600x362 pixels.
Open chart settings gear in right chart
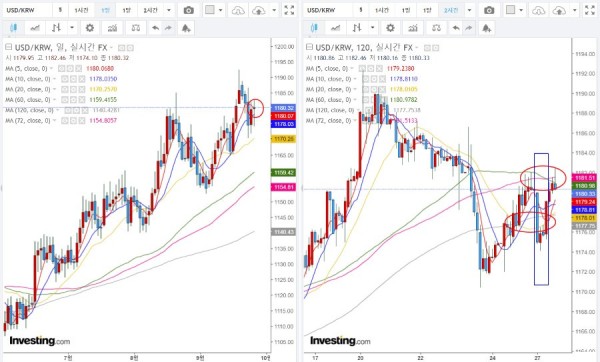(390, 28)
